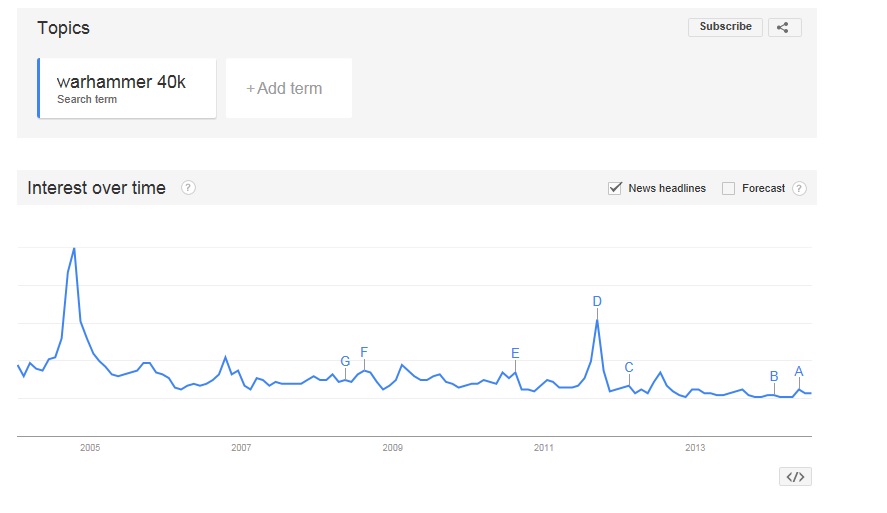
Task: Open help icon beside Forecast
Action: [x=799, y=188]
